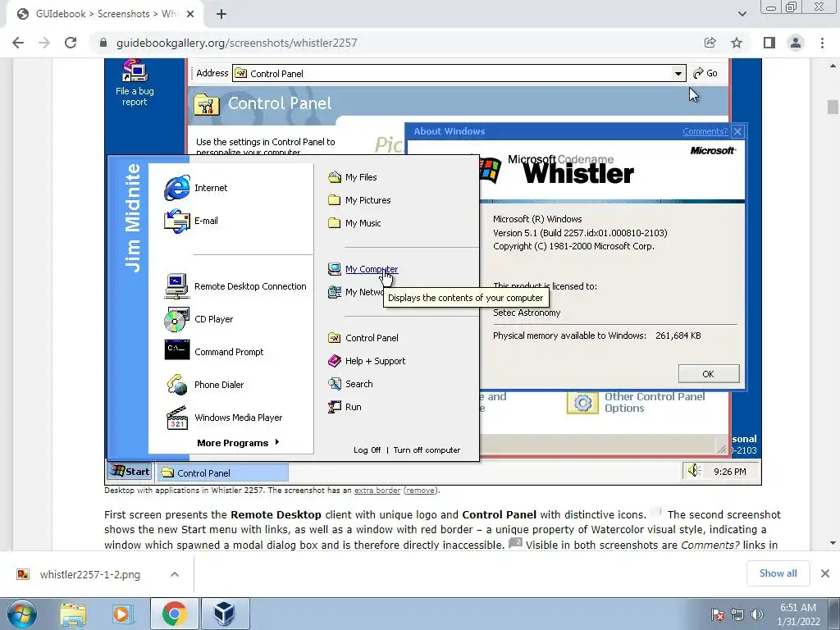This screenshot has height=630, width=840.
Task: Open the Control Panel icon in Start menu
Action: (x=335, y=338)
